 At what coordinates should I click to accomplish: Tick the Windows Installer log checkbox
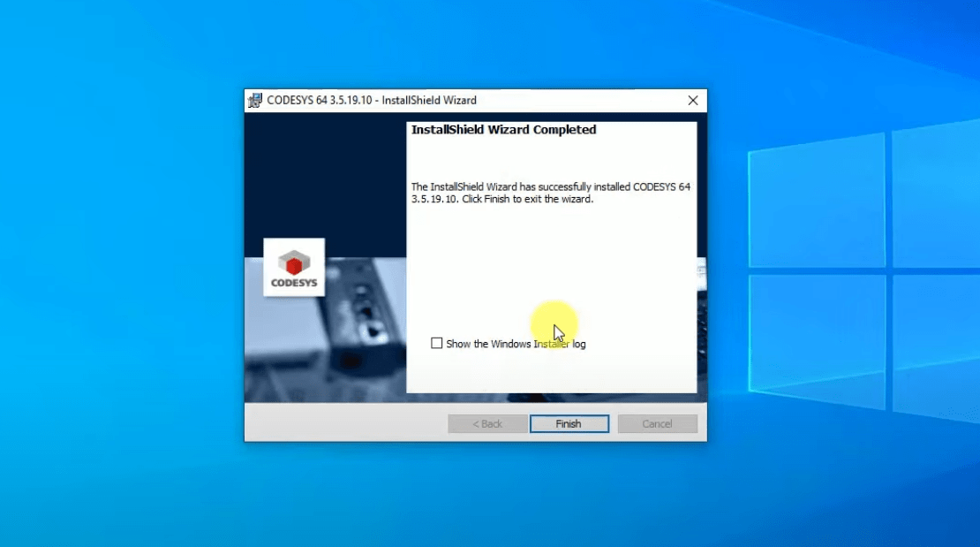[x=436, y=343]
